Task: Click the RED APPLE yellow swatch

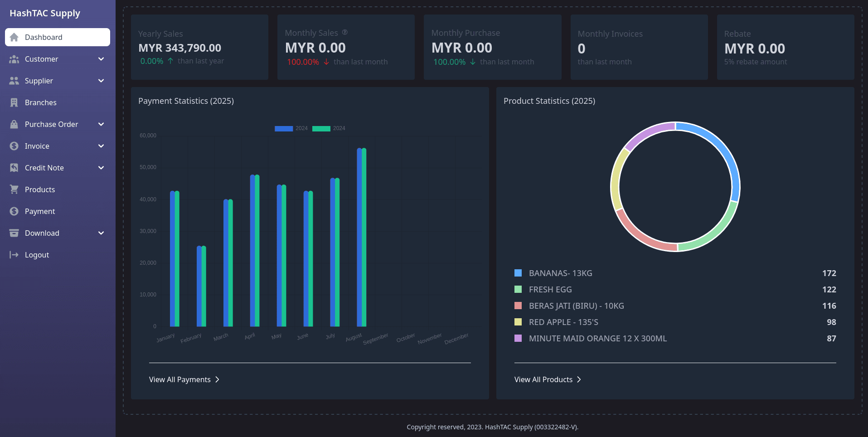Action: (518, 322)
